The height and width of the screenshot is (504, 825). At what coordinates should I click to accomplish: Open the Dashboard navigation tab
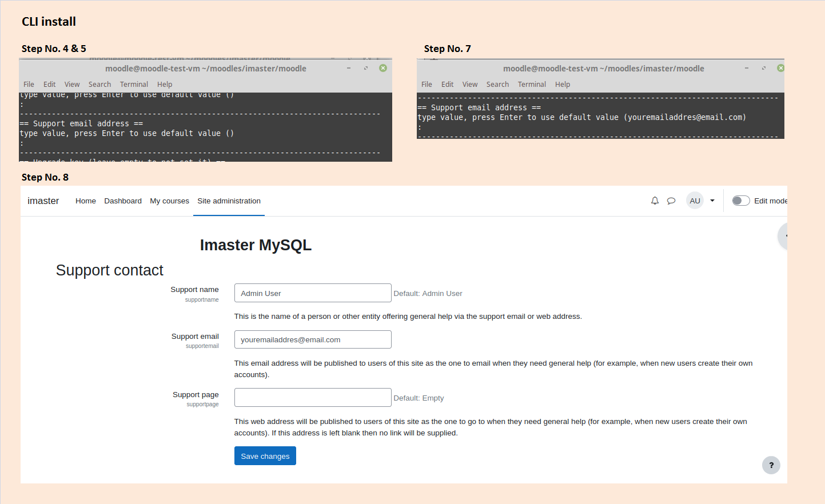(123, 201)
